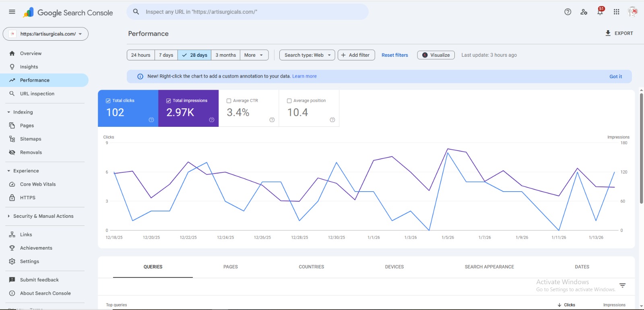Select the 7 days date range
This screenshot has width=644, height=310.
pos(166,55)
